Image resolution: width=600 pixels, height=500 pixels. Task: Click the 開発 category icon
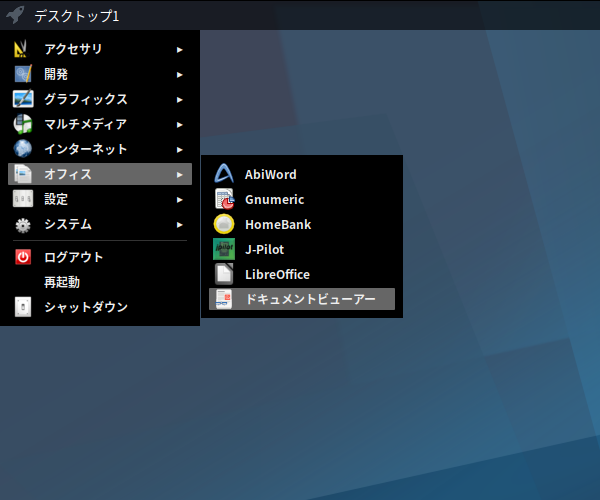pos(23,74)
